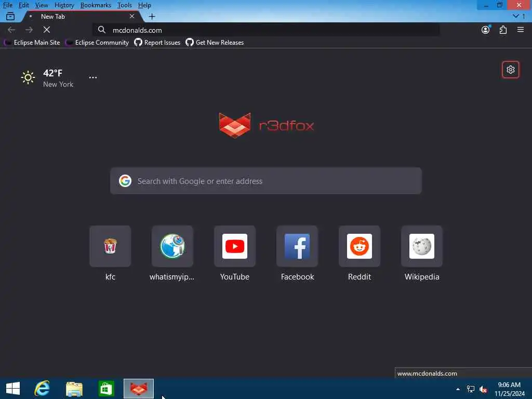Open new tab customize gear
Viewport: 532px width, 399px height.
click(510, 70)
